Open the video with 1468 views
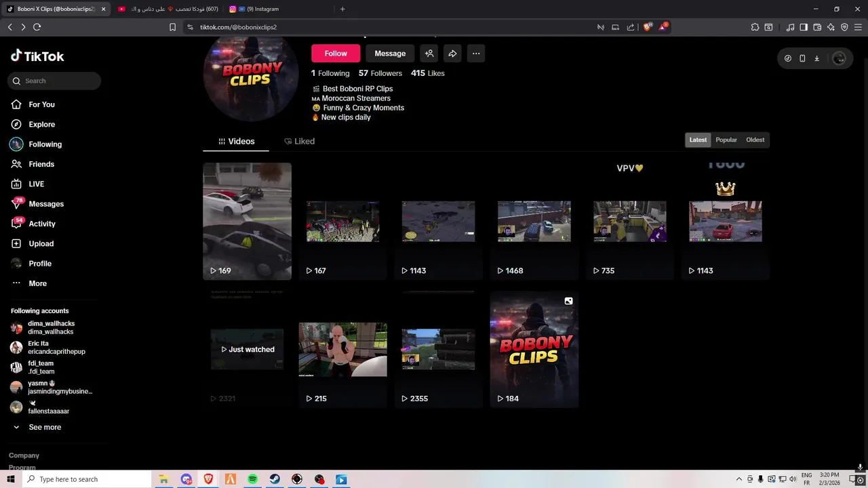Screen dimensions: 868x488 tap(534, 221)
